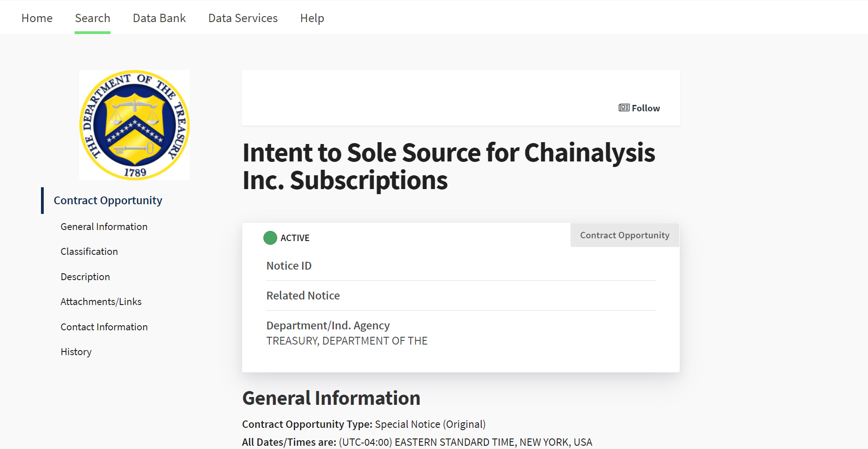
Task: Jump to Classification section
Action: point(89,252)
